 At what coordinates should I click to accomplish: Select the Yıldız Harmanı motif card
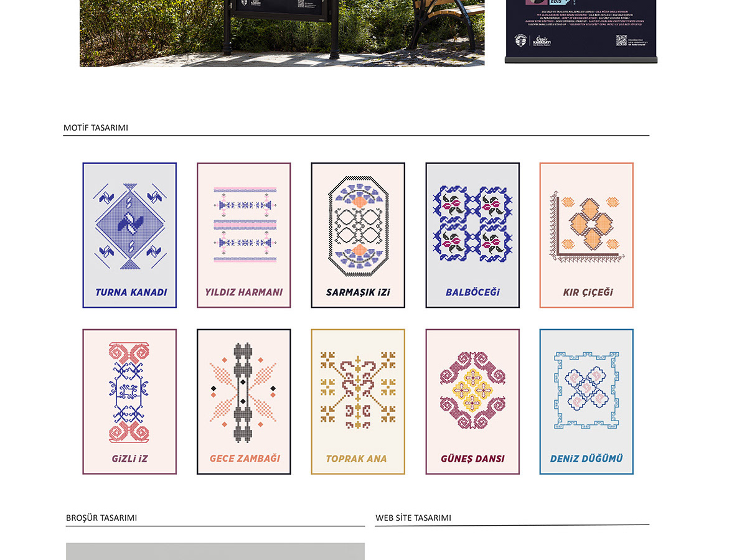[244, 235]
